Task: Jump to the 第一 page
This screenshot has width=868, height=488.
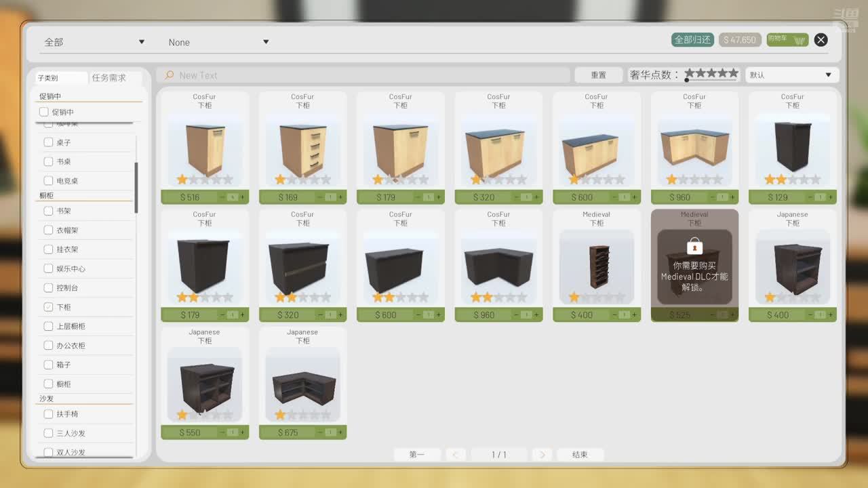Action: [x=417, y=455]
